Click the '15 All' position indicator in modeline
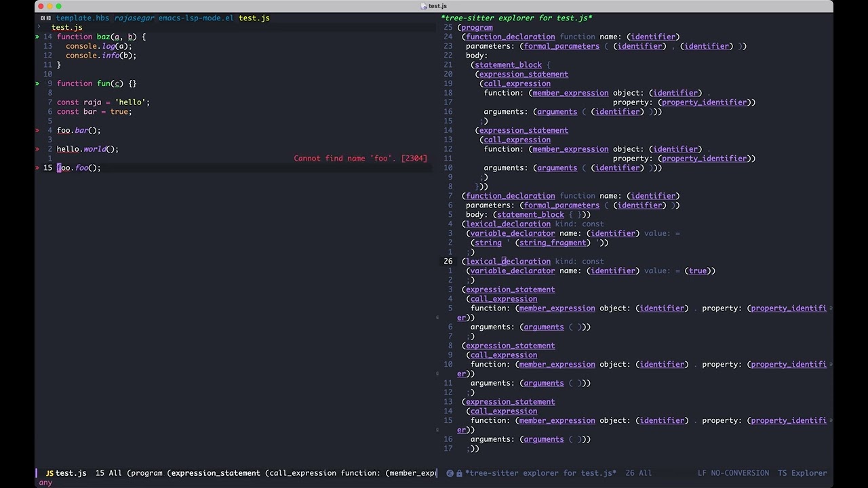The image size is (868, 488). pyautogui.click(x=108, y=473)
